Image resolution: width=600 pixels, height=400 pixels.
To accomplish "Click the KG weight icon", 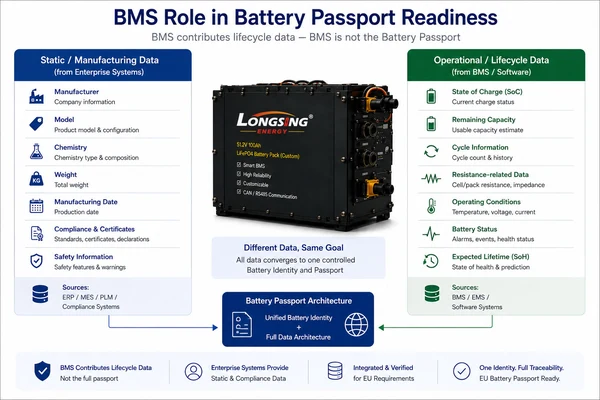I will click(x=36, y=179).
